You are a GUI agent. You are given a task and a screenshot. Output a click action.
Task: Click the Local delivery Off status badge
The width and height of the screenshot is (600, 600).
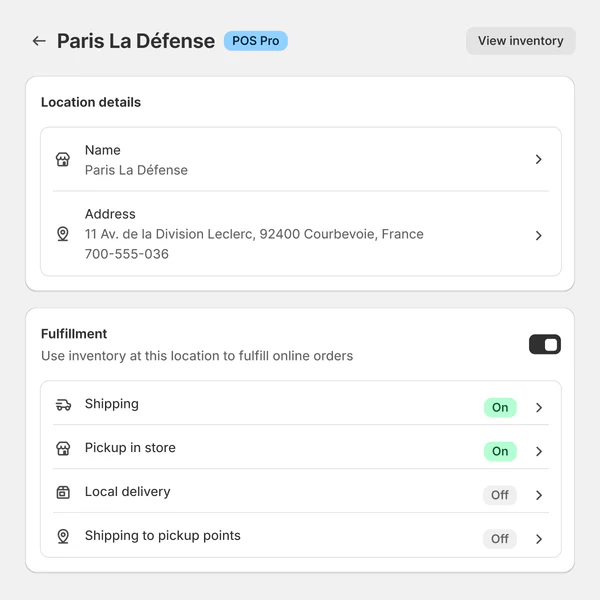point(500,495)
